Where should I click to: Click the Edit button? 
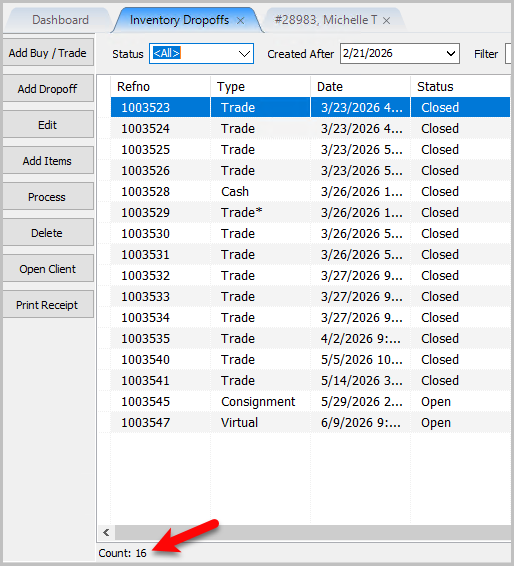(x=48, y=125)
